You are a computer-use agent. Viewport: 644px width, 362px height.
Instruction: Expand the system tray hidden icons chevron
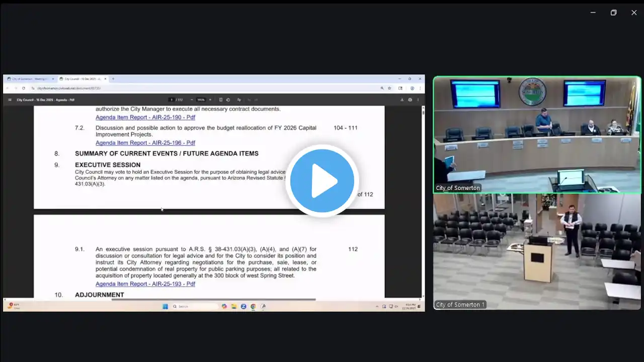(377, 306)
